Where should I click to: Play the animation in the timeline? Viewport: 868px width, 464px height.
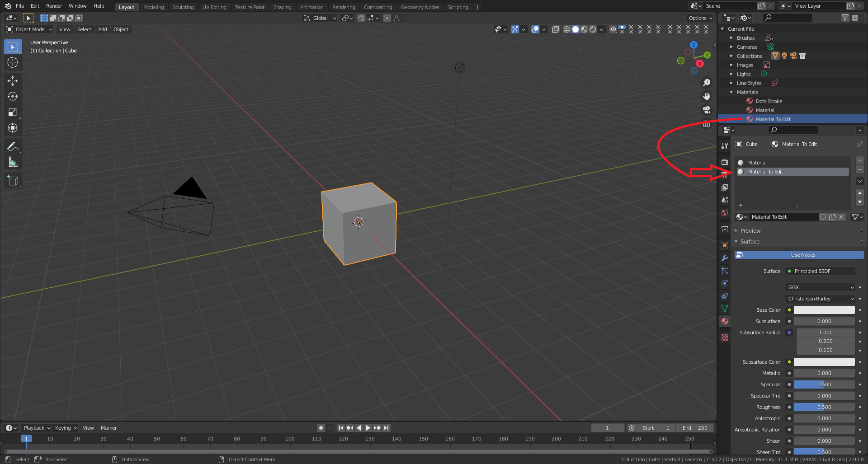(368, 428)
